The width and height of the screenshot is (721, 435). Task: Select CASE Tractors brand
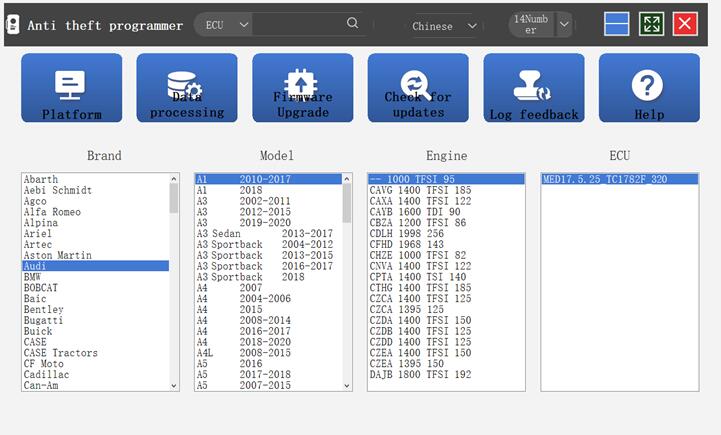[96, 353]
